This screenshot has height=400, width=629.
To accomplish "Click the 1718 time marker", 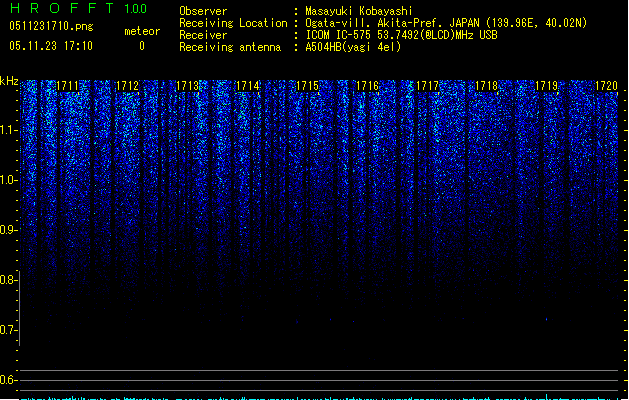I will coord(487,86).
